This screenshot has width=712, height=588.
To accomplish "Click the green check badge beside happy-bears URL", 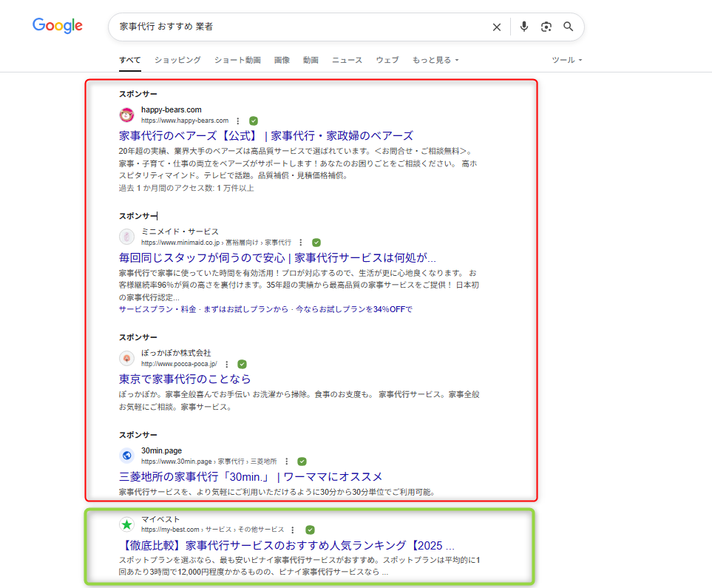I will tap(254, 121).
